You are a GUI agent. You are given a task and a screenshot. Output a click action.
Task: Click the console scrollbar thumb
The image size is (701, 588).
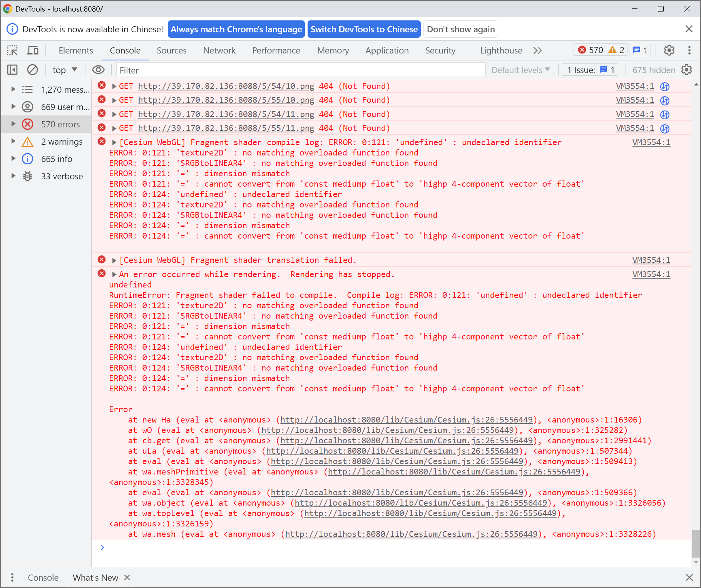pyautogui.click(x=696, y=543)
